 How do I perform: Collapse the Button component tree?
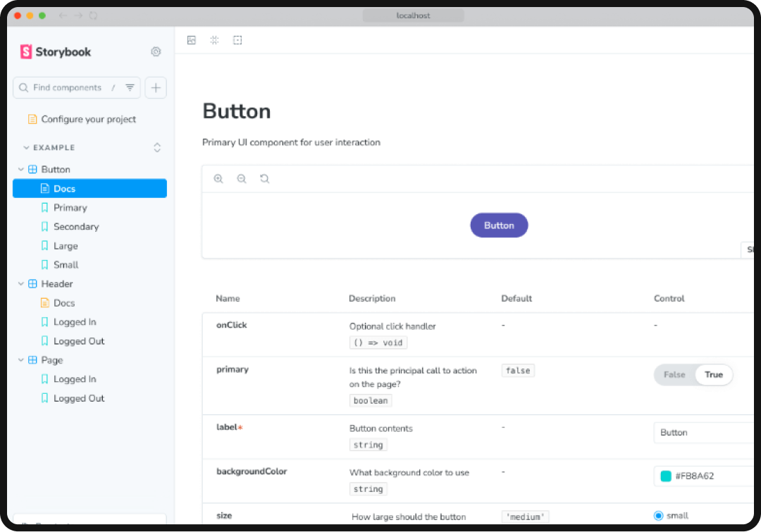point(20,169)
